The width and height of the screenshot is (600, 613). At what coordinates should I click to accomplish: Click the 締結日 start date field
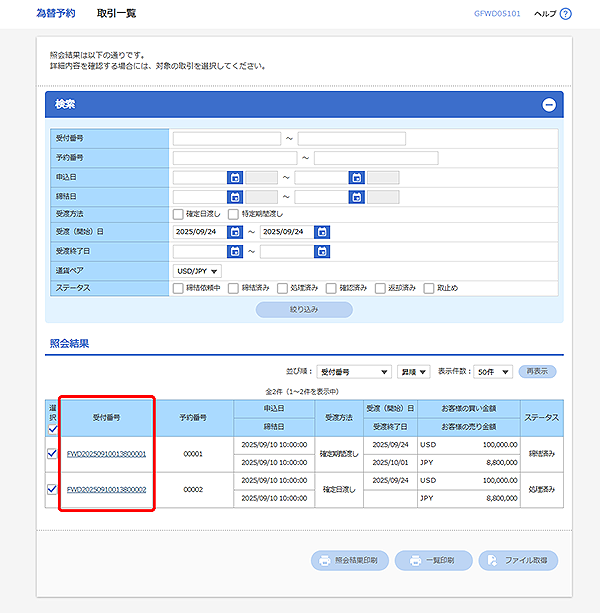coord(200,197)
